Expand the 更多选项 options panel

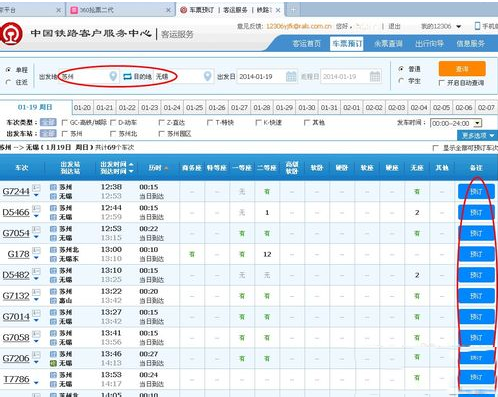coord(478,135)
